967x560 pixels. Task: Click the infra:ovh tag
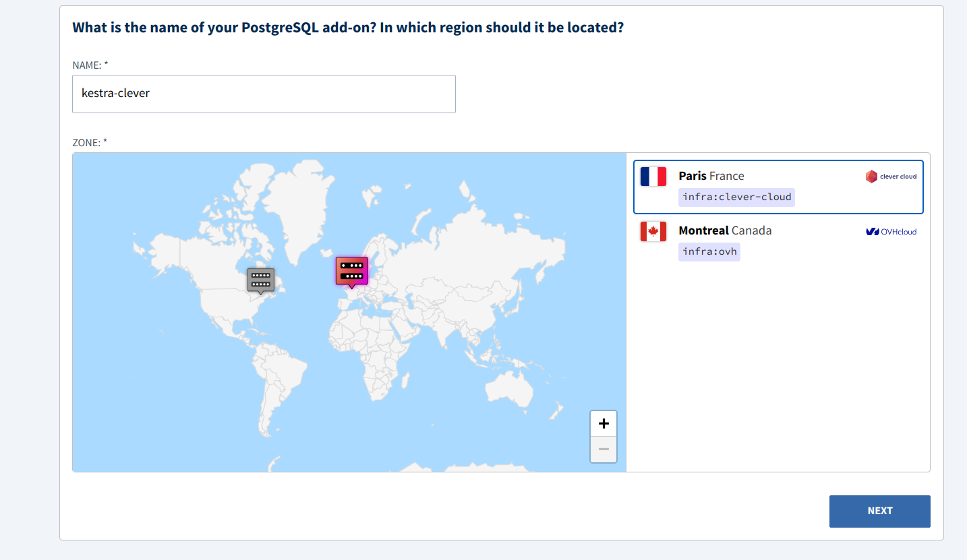click(x=709, y=252)
